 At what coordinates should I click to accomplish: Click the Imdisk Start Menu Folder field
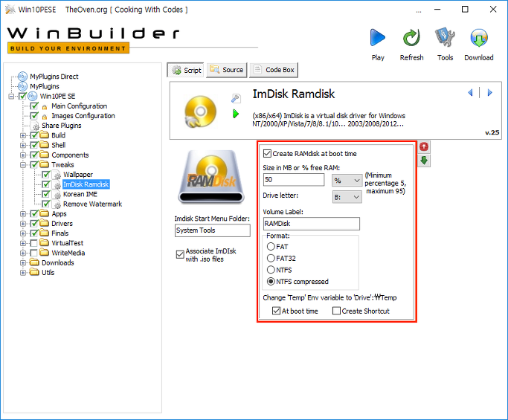(212, 230)
